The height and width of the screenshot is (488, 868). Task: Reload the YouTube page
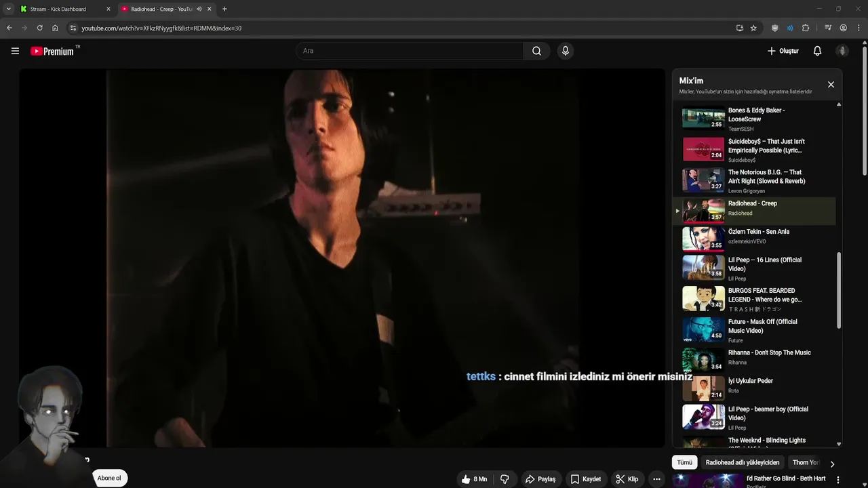pyautogui.click(x=39, y=28)
